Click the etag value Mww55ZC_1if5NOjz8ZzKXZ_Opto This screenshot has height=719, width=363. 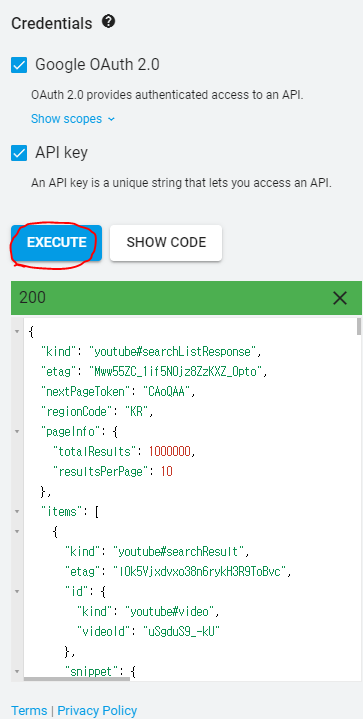pos(177,372)
